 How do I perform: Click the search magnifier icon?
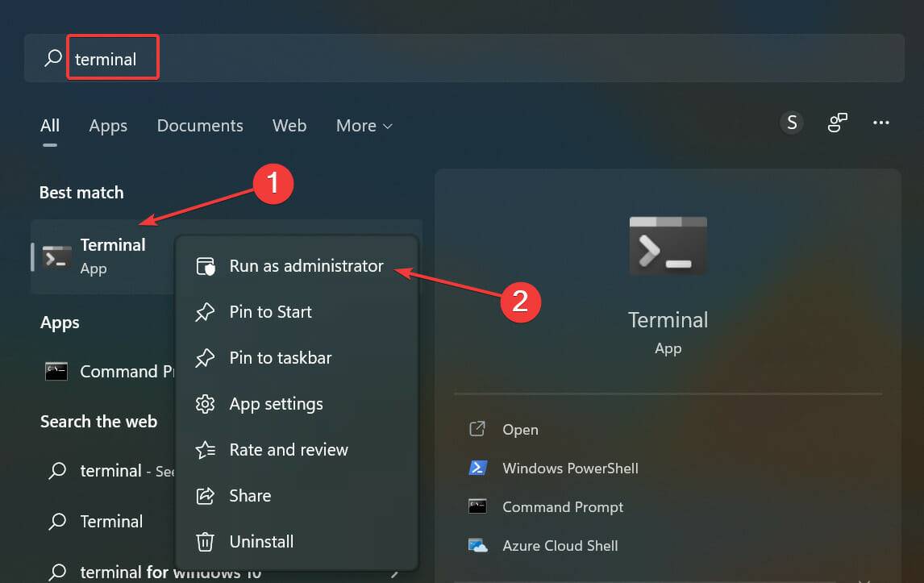[52, 57]
